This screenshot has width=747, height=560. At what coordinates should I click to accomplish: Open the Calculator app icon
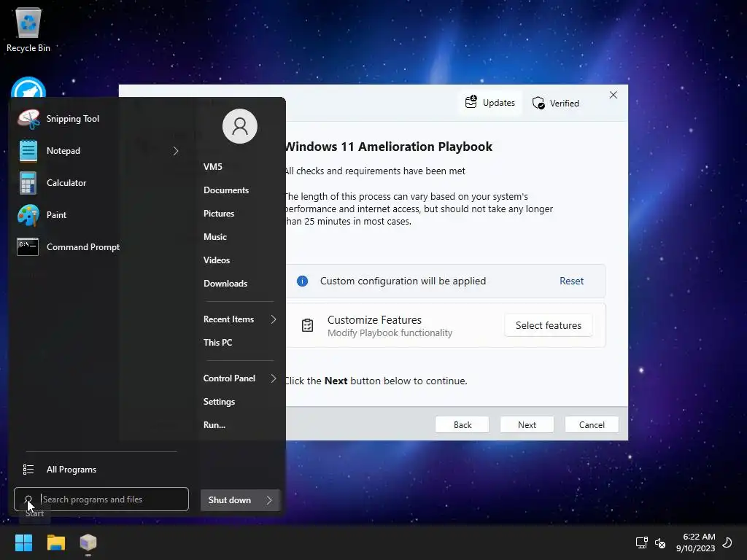pyautogui.click(x=28, y=183)
